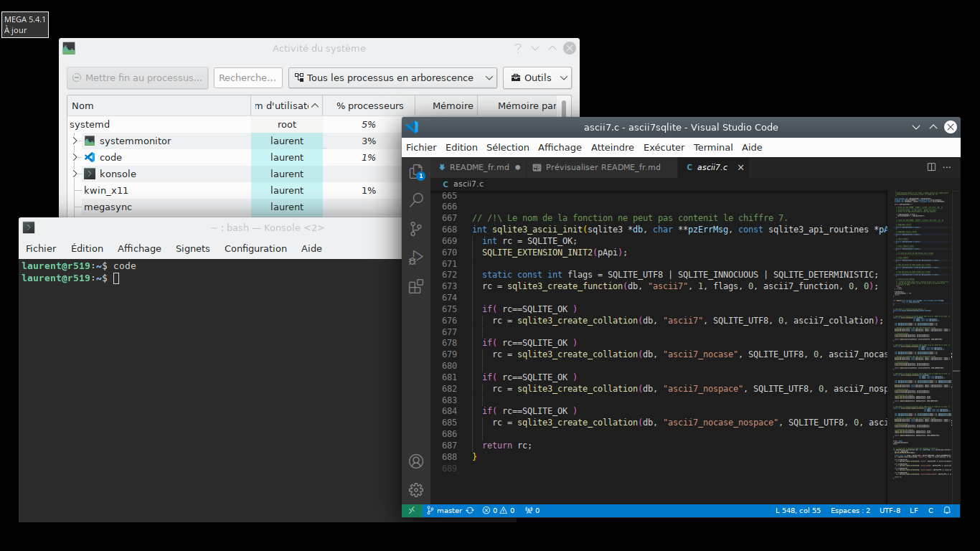Viewport: 980px width, 551px height.
Task: Click the 'Mettre fin au processus' button
Action: (138, 77)
